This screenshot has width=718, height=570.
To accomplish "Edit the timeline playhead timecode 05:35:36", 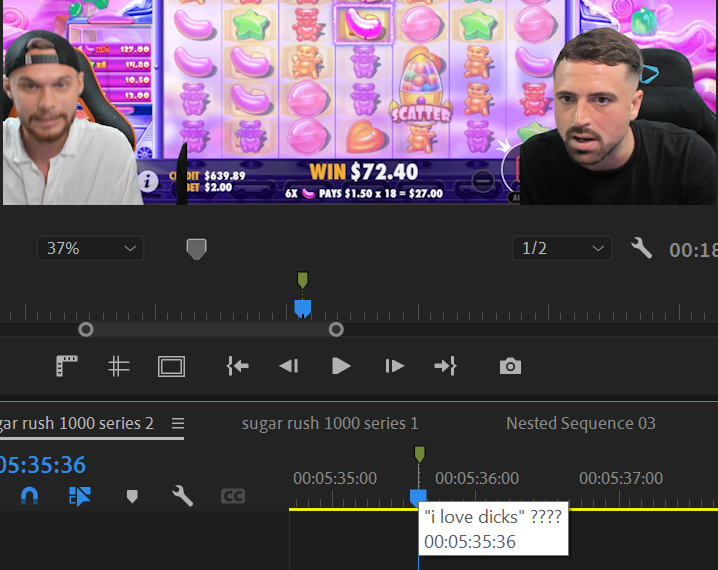I will coord(43,465).
